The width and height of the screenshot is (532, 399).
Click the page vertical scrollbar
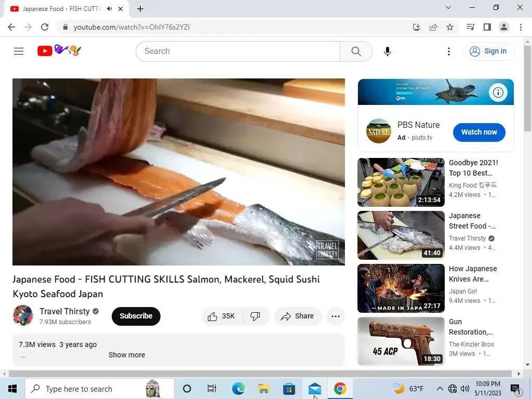(527, 88)
